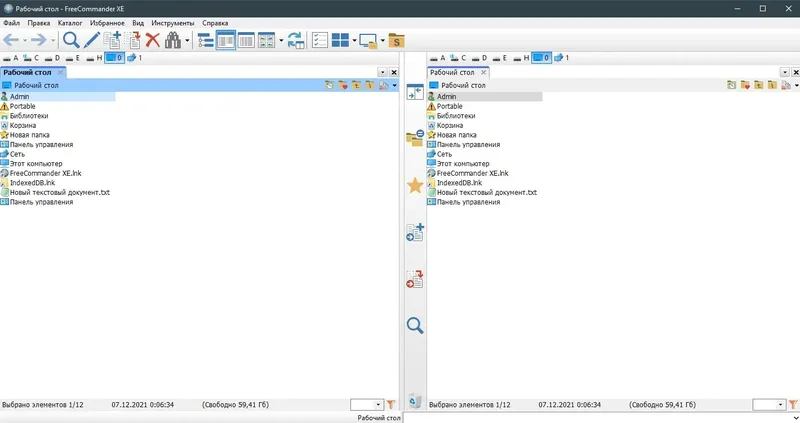The height and width of the screenshot is (423, 800).
Task: Select drive E in right panel drive bar
Action: click(499, 58)
